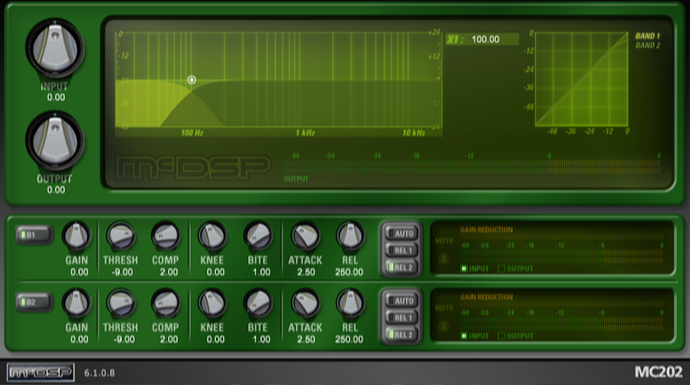Enable Auto release for Band 1

(x=401, y=234)
